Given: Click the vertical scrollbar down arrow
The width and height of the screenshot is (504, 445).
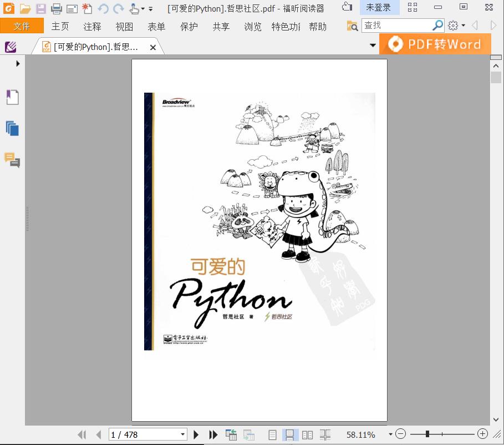Looking at the screenshot, I should pyautogui.click(x=496, y=419).
